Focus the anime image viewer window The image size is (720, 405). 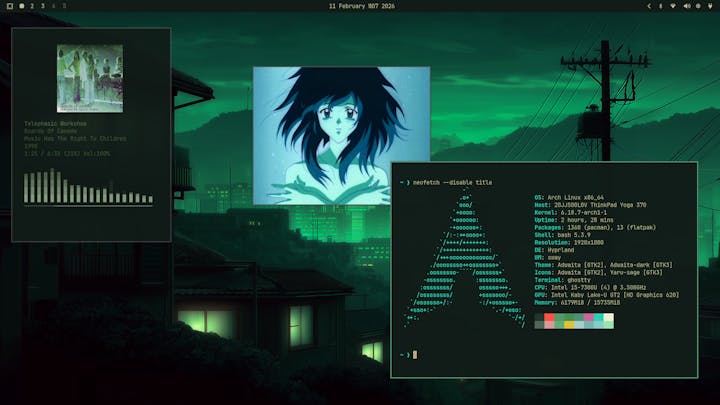pyautogui.click(x=341, y=135)
